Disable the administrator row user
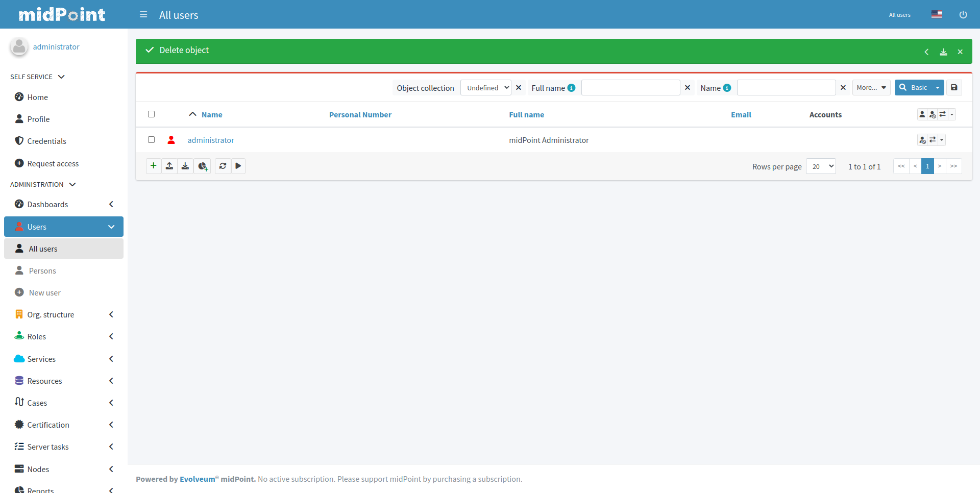This screenshot has width=980, height=493. [922, 140]
